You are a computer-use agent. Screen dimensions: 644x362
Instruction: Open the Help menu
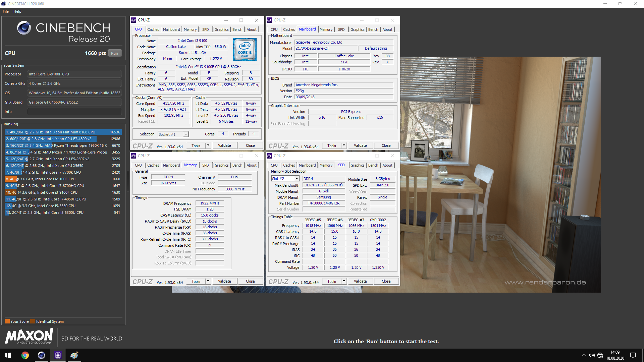pyautogui.click(x=17, y=11)
